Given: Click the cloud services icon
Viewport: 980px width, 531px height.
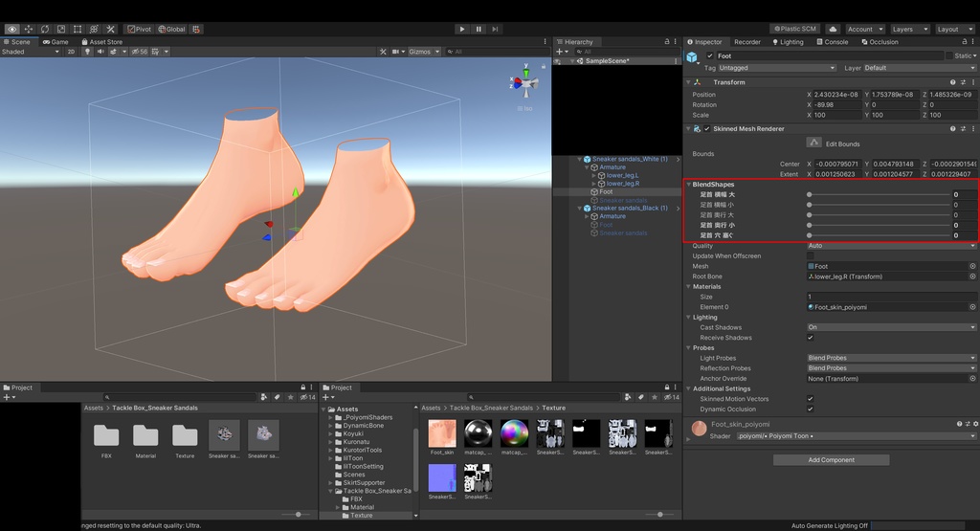Looking at the screenshot, I should click(x=833, y=30).
